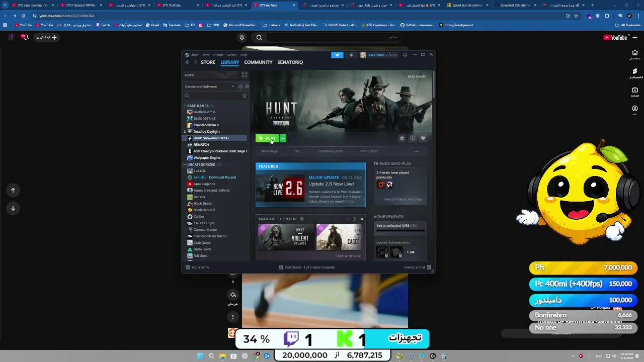Image resolution: width=644 pixels, height=362 pixels.
Task: Click the green PLAY button
Action: click(x=268, y=138)
